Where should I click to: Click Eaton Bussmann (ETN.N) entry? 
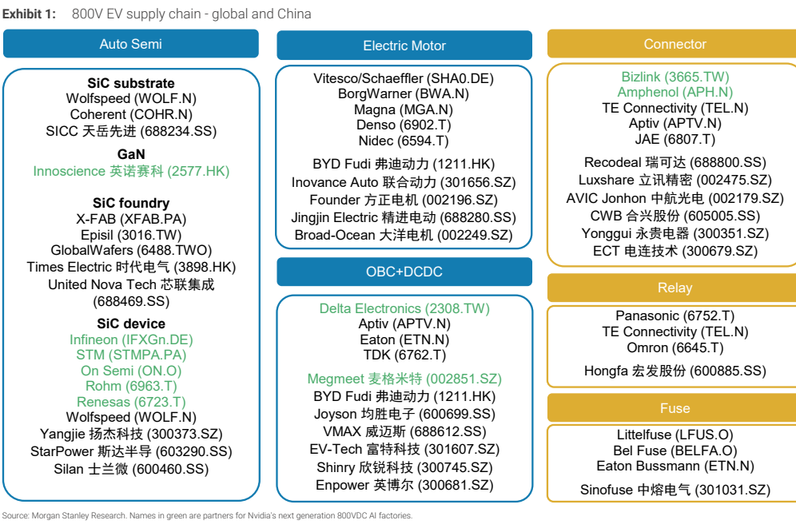click(675, 466)
